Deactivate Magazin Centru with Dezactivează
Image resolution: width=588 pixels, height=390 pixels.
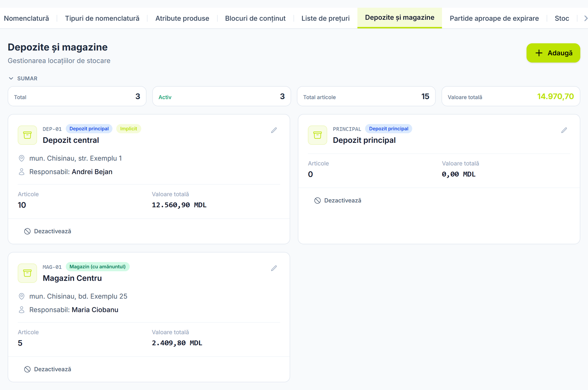(48, 370)
